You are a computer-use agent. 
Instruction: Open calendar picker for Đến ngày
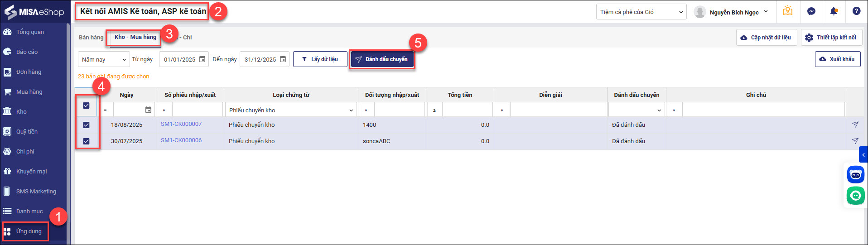[x=283, y=59]
